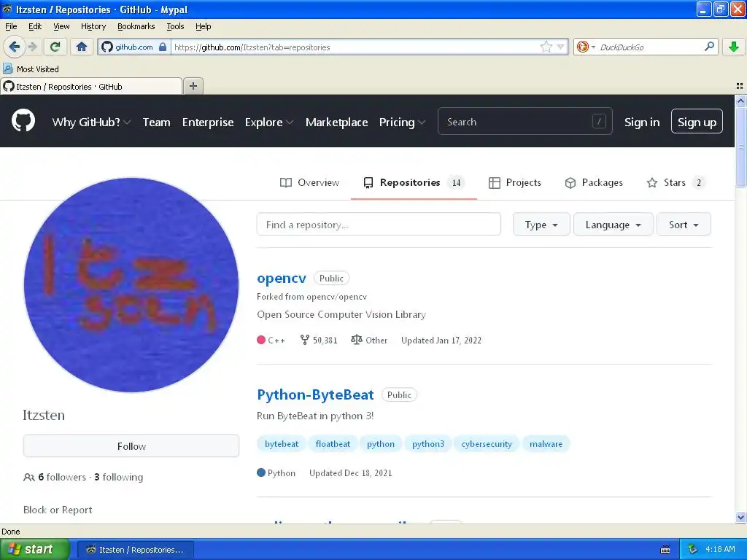The width and height of the screenshot is (747, 560).
Task: Switch to the Projects profile tab
Action: pyautogui.click(x=515, y=183)
